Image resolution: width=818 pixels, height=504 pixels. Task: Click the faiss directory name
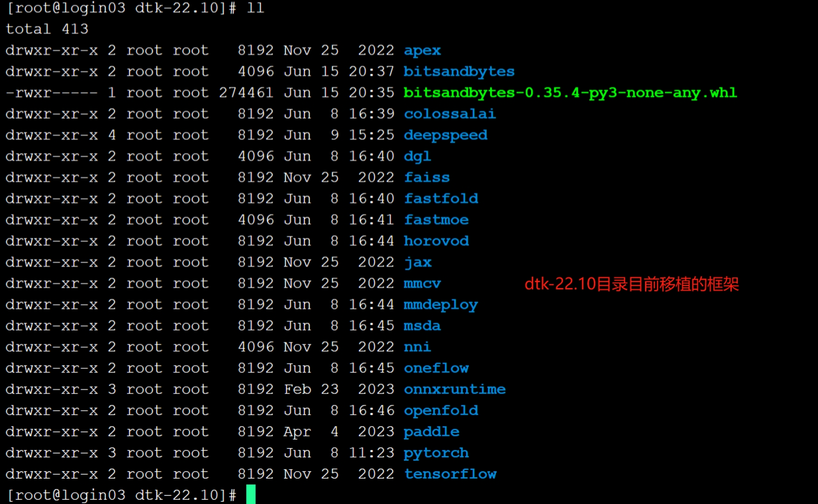coord(427,178)
